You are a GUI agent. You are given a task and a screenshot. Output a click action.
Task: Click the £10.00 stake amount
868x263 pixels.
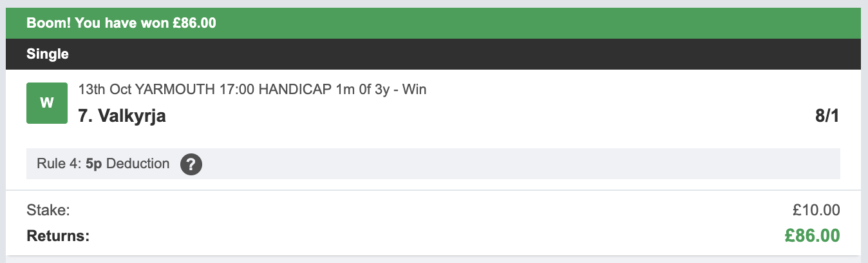pyautogui.click(x=816, y=210)
